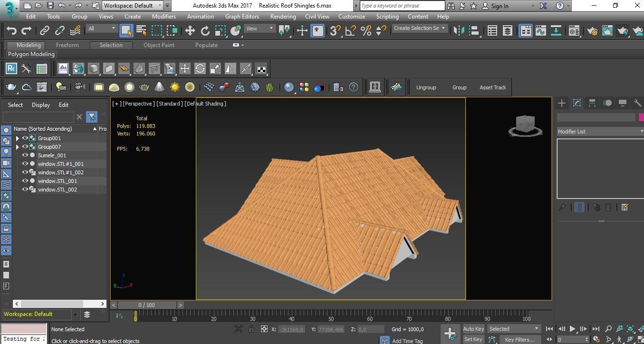Open the Modify command panel tab
644x344 pixels.
[577, 103]
